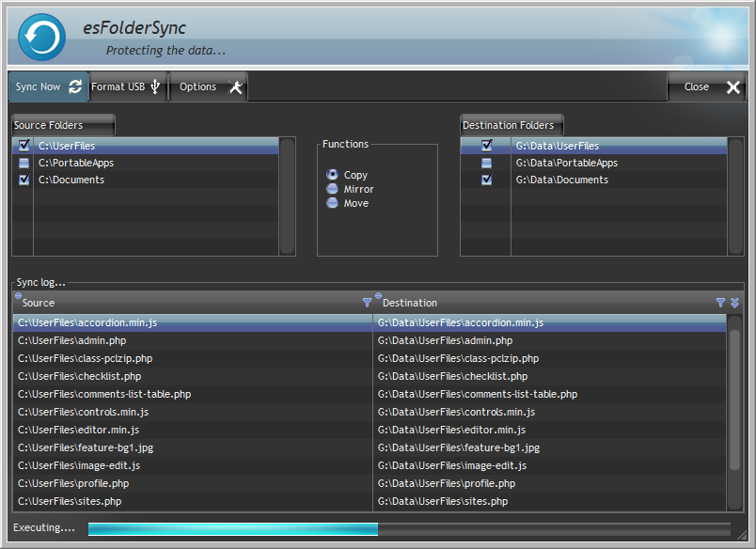The width and height of the screenshot is (756, 549).
Task: Select the Mirror function radio button
Action: click(x=332, y=189)
